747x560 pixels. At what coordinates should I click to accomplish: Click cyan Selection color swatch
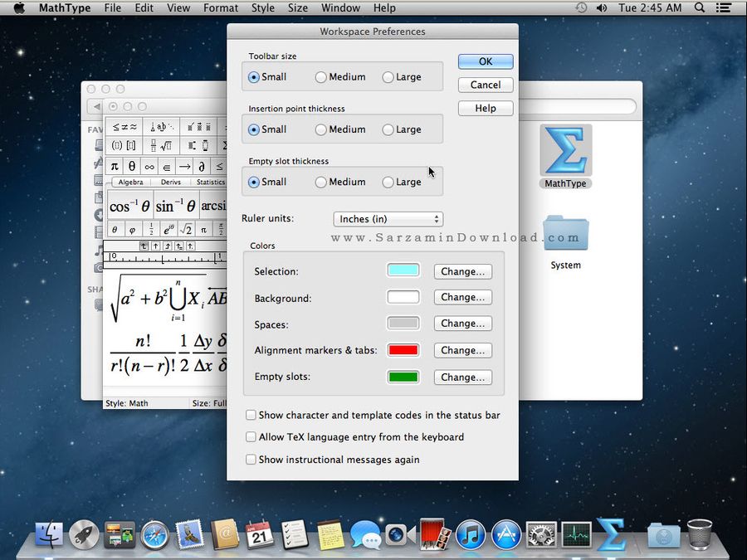click(403, 270)
